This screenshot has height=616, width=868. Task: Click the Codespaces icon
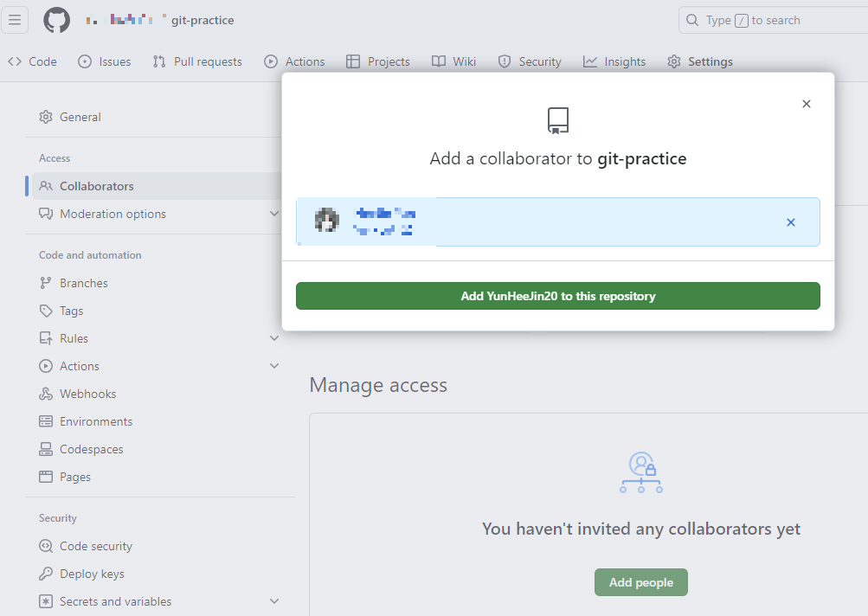tap(46, 449)
